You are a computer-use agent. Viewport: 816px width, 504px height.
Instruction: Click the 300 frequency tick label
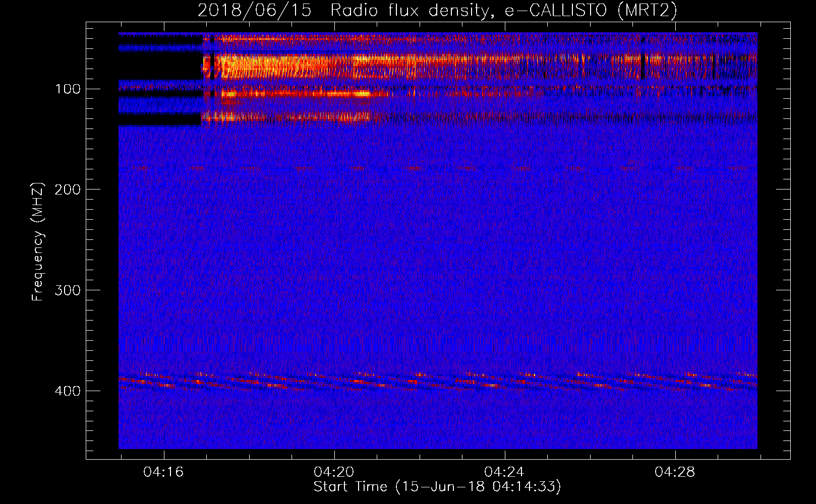tap(68, 290)
